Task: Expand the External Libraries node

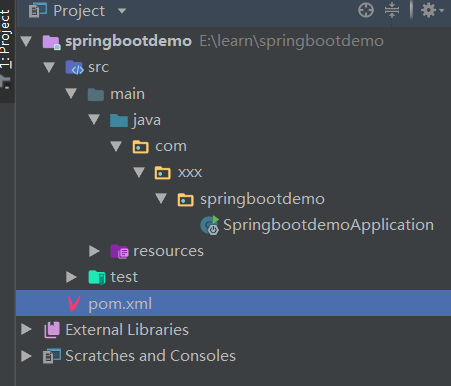Action: coord(26,329)
